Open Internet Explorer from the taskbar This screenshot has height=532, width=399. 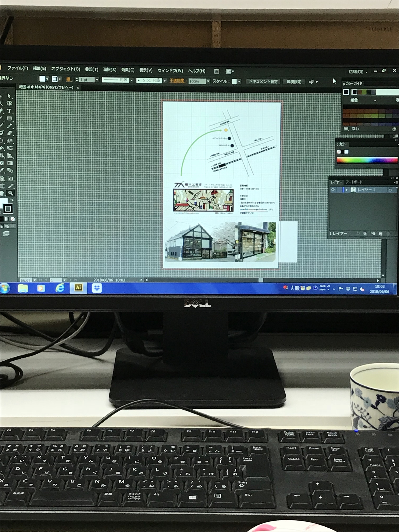pyautogui.click(x=60, y=288)
